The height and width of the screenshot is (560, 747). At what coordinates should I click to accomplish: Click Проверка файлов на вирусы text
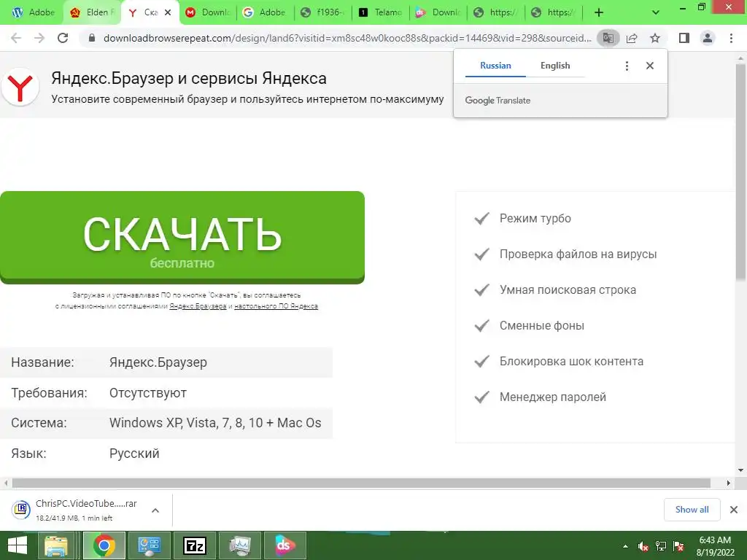click(x=578, y=254)
